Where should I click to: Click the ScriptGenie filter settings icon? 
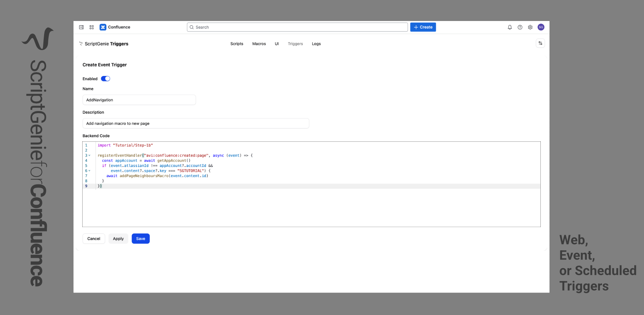[x=540, y=43]
